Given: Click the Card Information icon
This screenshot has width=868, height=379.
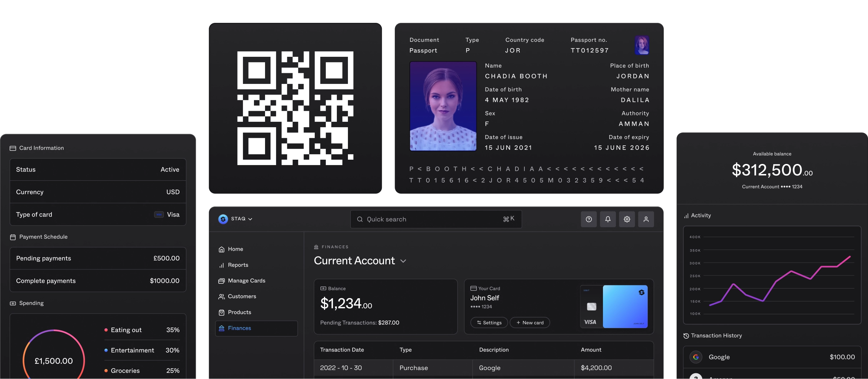Looking at the screenshot, I should click(13, 148).
